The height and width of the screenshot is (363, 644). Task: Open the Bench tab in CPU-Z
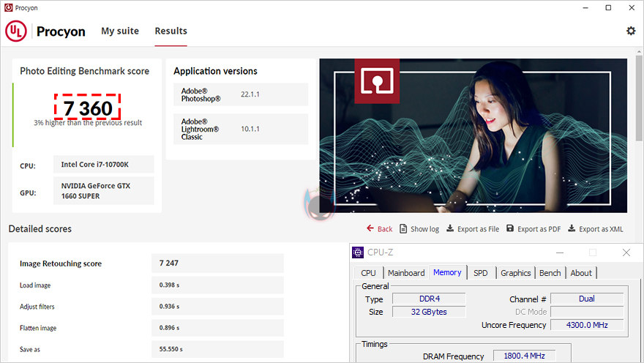pos(550,273)
